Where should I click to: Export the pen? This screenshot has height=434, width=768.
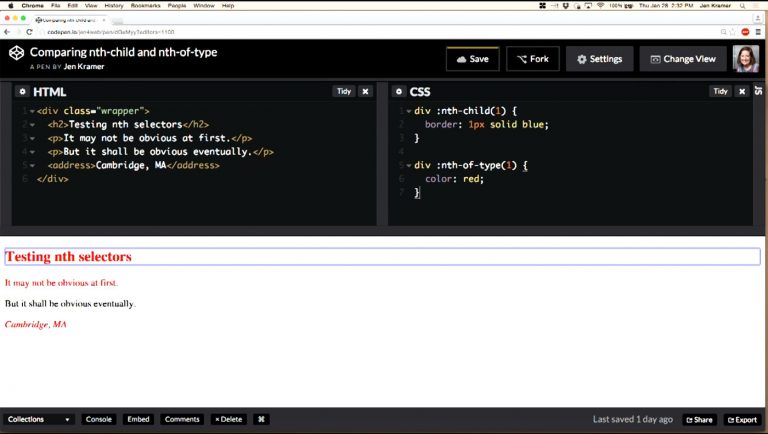[743, 420]
